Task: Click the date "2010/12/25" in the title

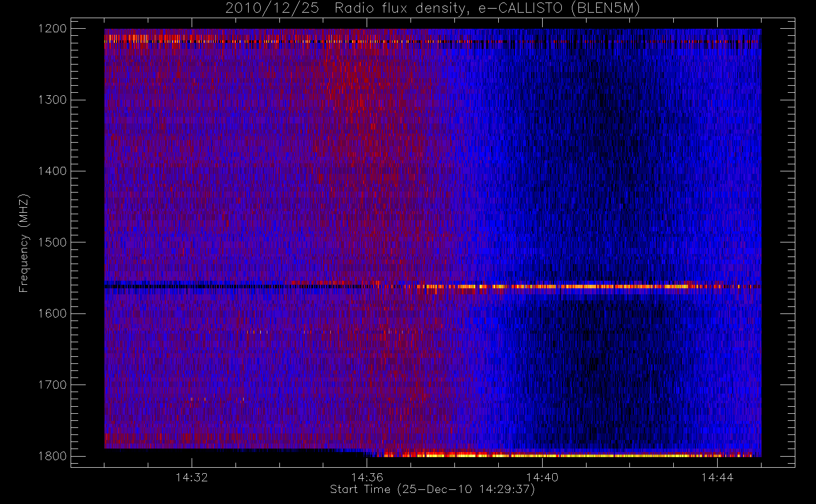Action: click(x=272, y=9)
